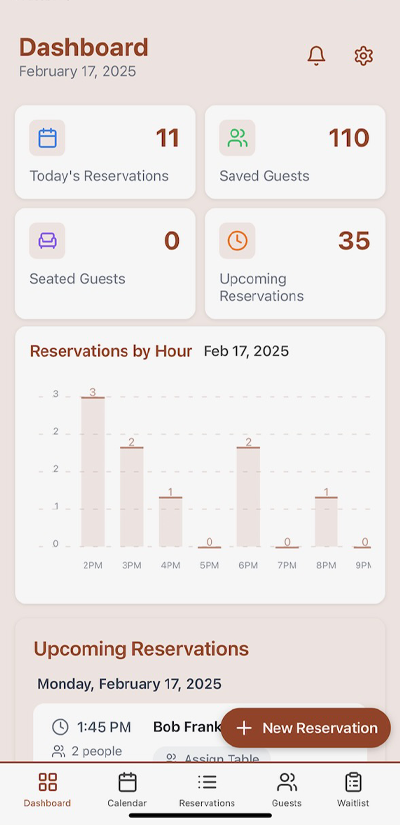Open Bob Frank's reservation entry
Viewport: 400px width, 825px height.
[200, 732]
